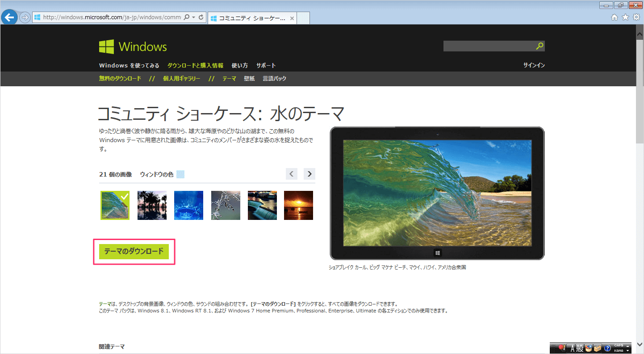Select the gray water droplets thumbnail
Screen dimensions: 644x354
(226, 205)
